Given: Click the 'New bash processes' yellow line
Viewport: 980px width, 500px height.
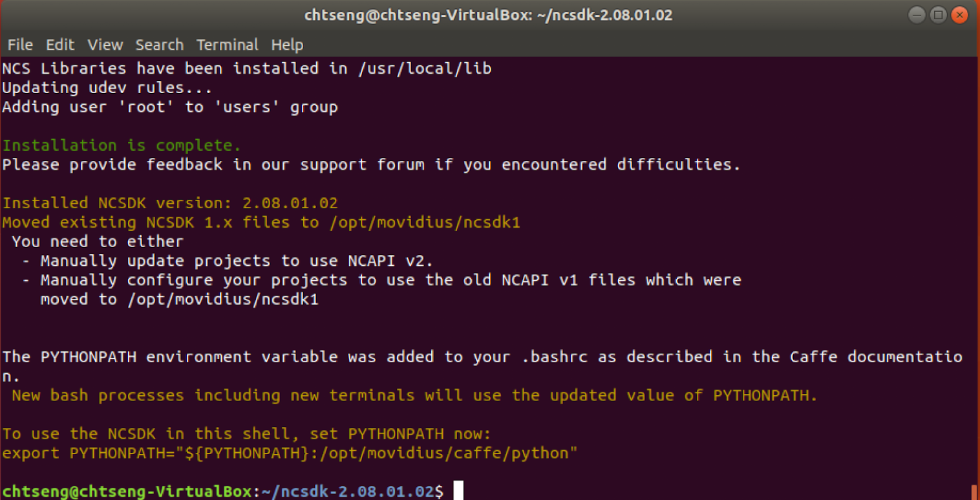Looking at the screenshot, I should coord(414,395).
